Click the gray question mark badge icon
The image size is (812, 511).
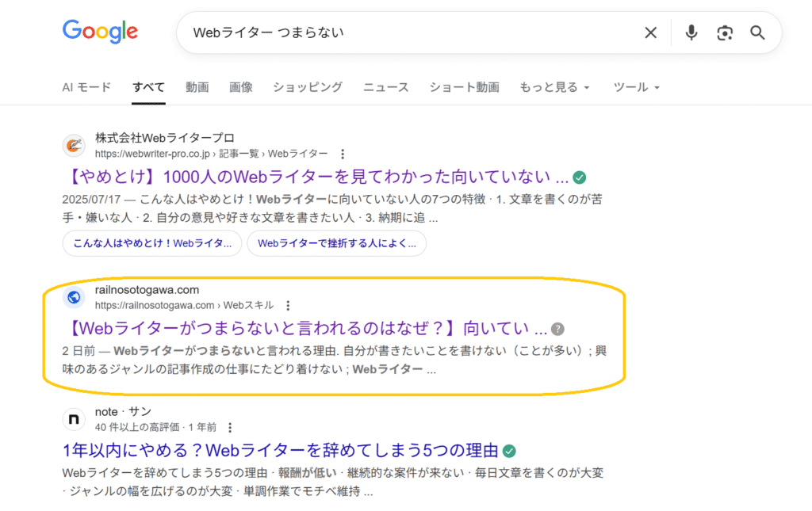pos(557,329)
